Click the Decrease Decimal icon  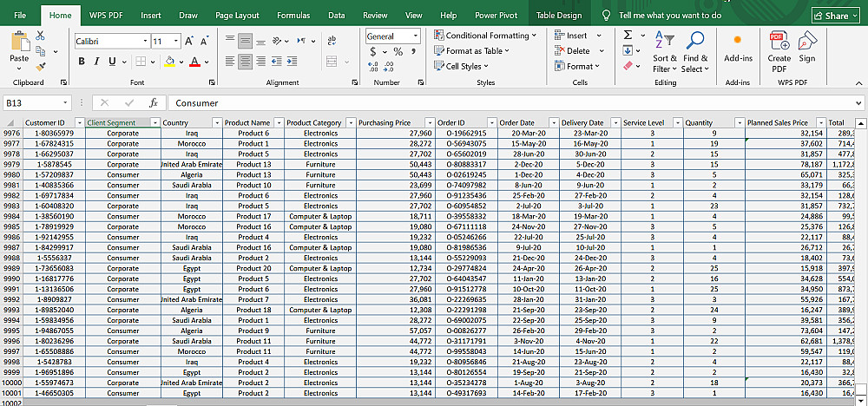pyautogui.click(x=389, y=67)
